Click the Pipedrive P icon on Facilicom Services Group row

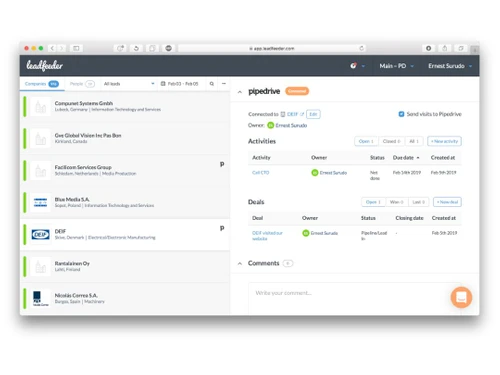click(222, 164)
